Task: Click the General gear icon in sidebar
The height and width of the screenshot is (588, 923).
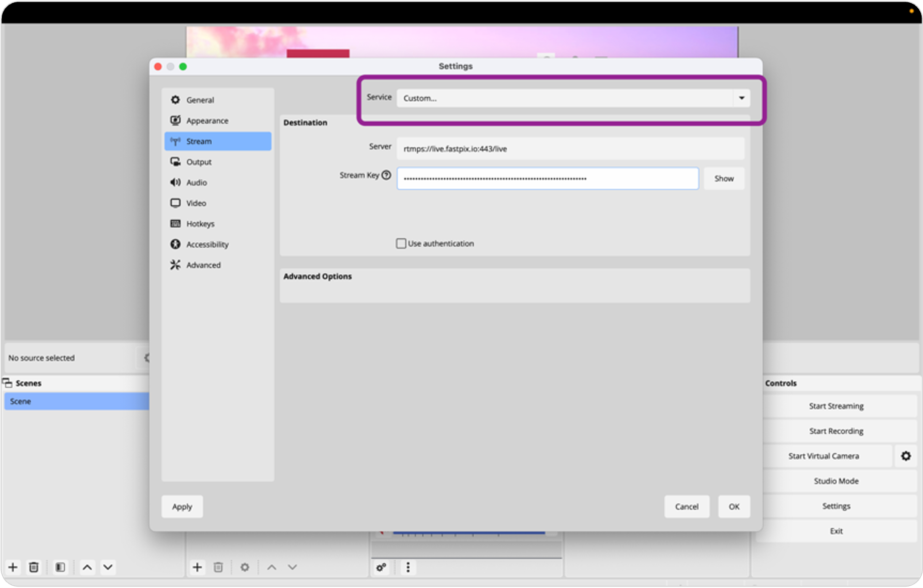Action: tap(175, 99)
